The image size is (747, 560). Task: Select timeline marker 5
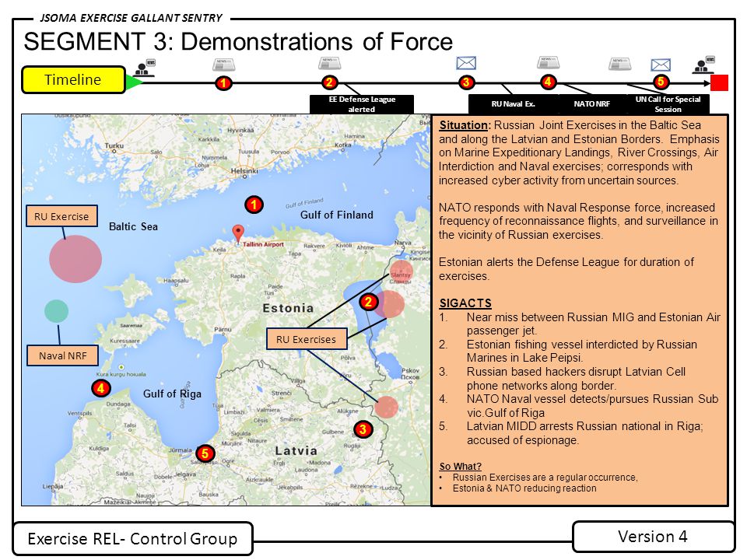click(661, 82)
